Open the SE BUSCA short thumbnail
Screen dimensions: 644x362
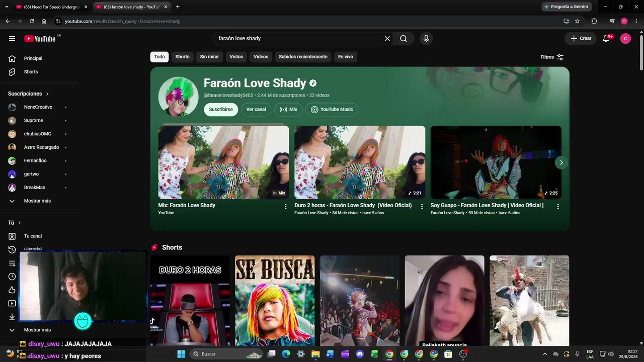point(275,301)
